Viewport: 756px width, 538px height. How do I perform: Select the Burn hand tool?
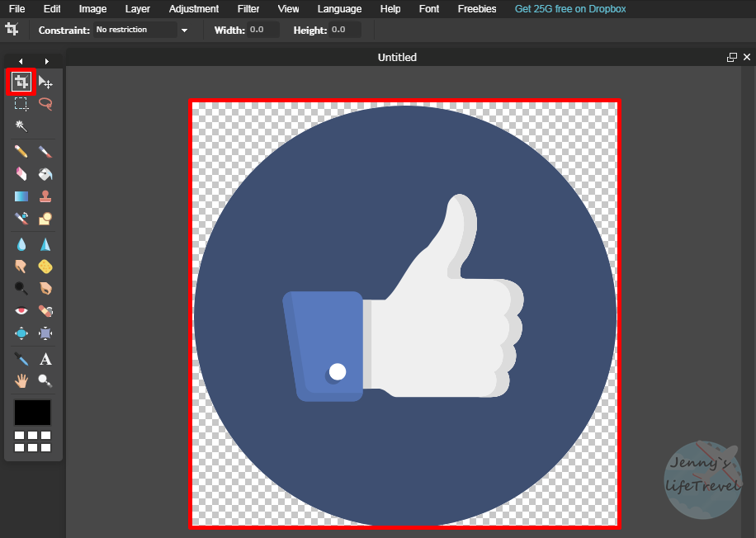point(45,288)
